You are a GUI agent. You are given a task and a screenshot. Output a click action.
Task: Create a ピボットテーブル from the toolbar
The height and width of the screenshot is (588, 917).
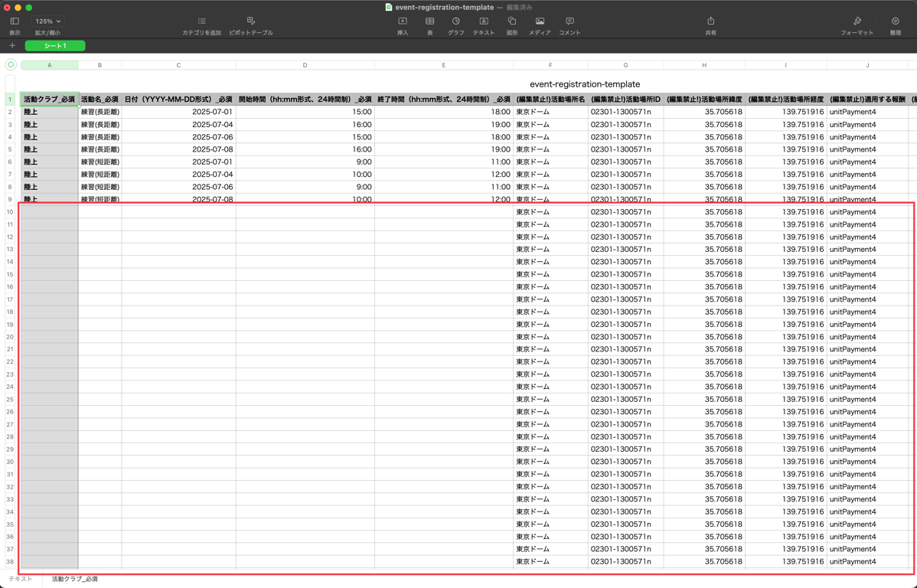pos(250,21)
